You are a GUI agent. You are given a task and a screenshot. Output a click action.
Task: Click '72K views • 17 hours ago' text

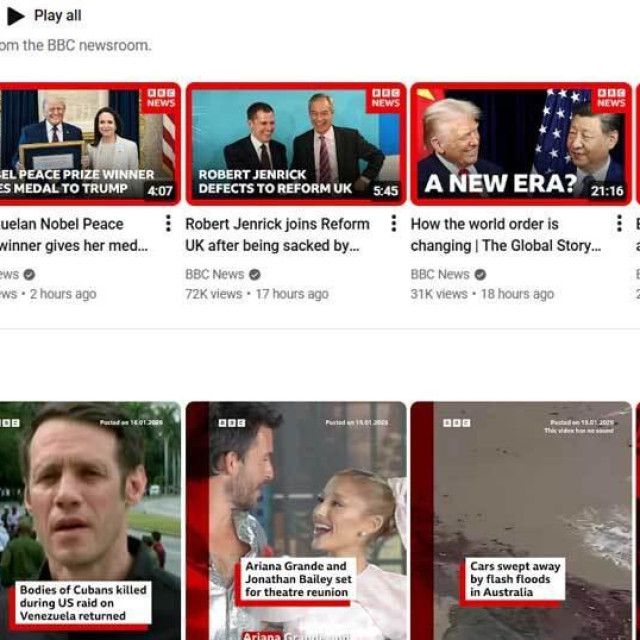257,294
